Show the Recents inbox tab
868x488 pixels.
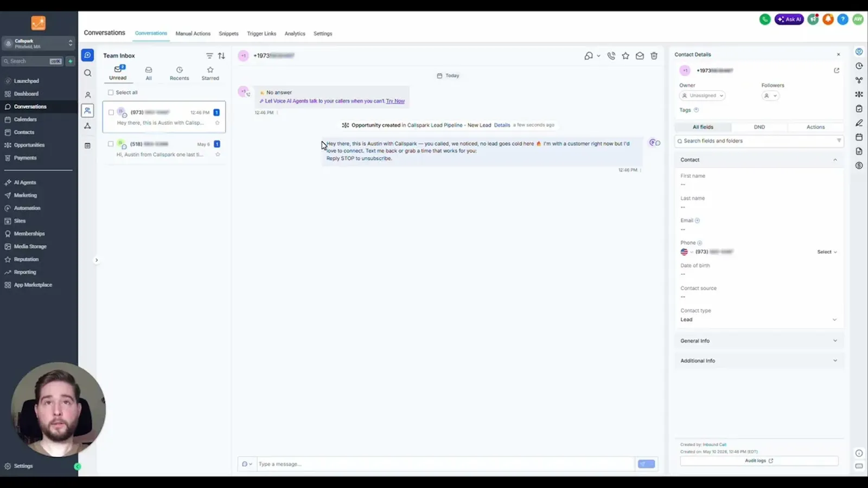click(x=180, y=74)
